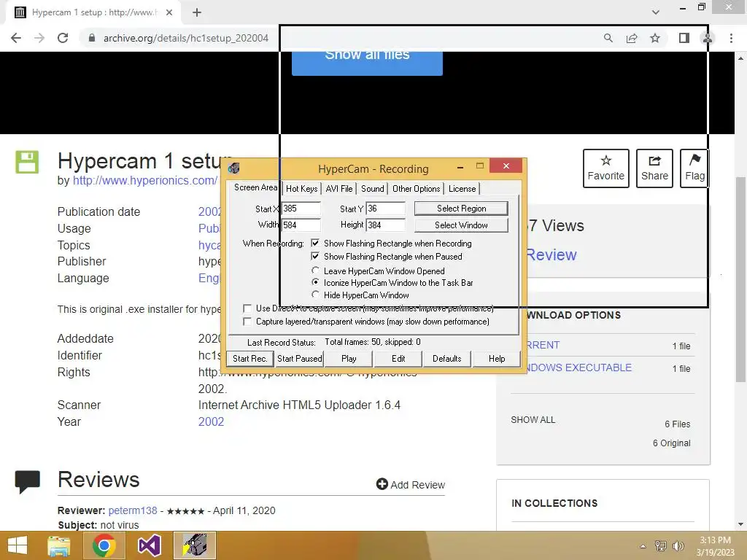
Task: Open Visual Studio from the taskbar
Action: [149, 545]
